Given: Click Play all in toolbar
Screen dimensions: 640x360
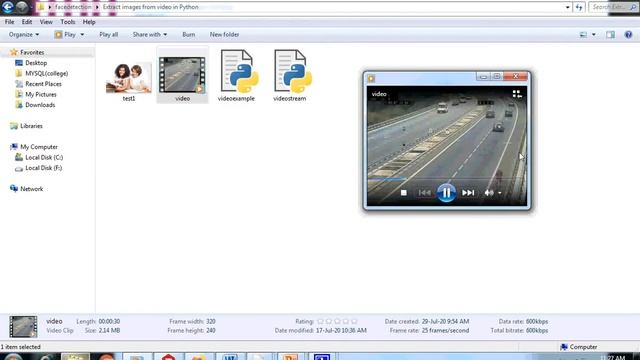Looking at the screenshot, I should coord(109,35).
